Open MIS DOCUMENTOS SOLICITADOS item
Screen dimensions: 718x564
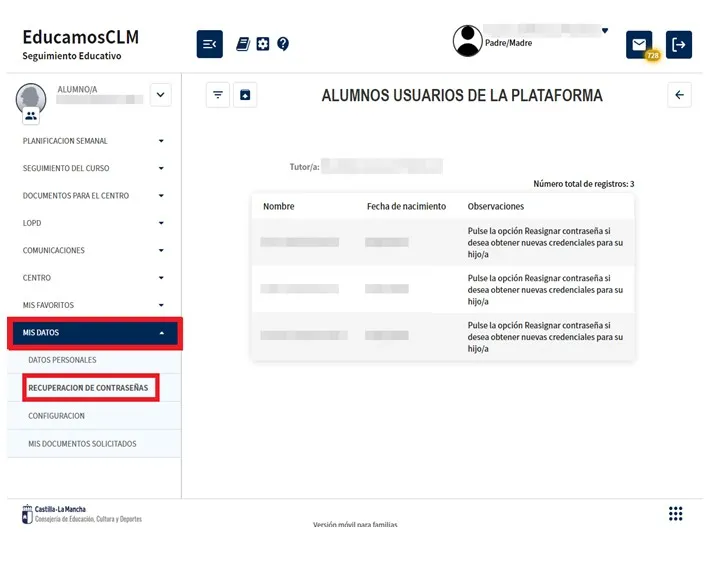94,444
